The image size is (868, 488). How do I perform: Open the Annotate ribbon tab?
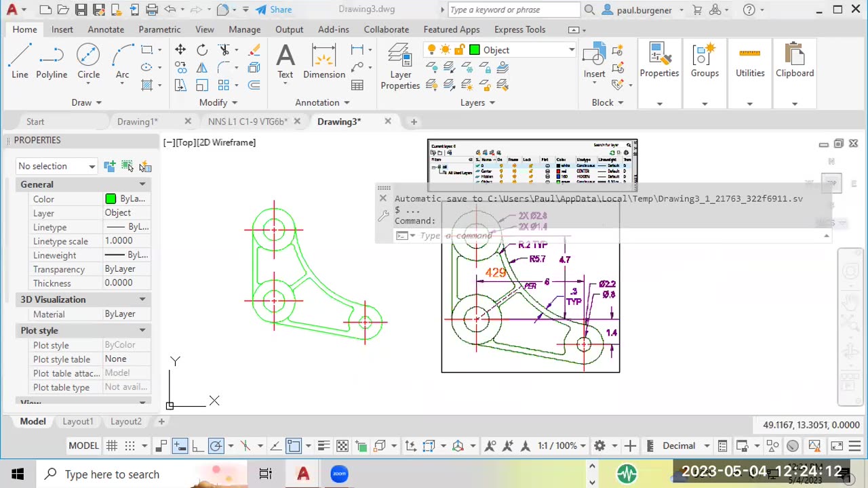(106, 29)
